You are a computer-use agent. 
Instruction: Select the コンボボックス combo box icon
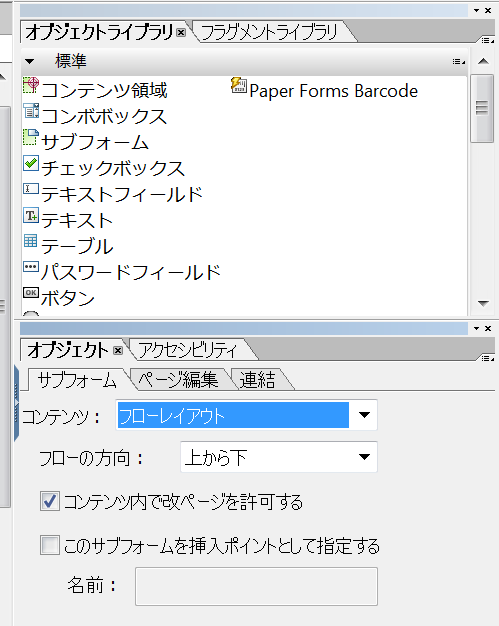[x=31, y=111]
